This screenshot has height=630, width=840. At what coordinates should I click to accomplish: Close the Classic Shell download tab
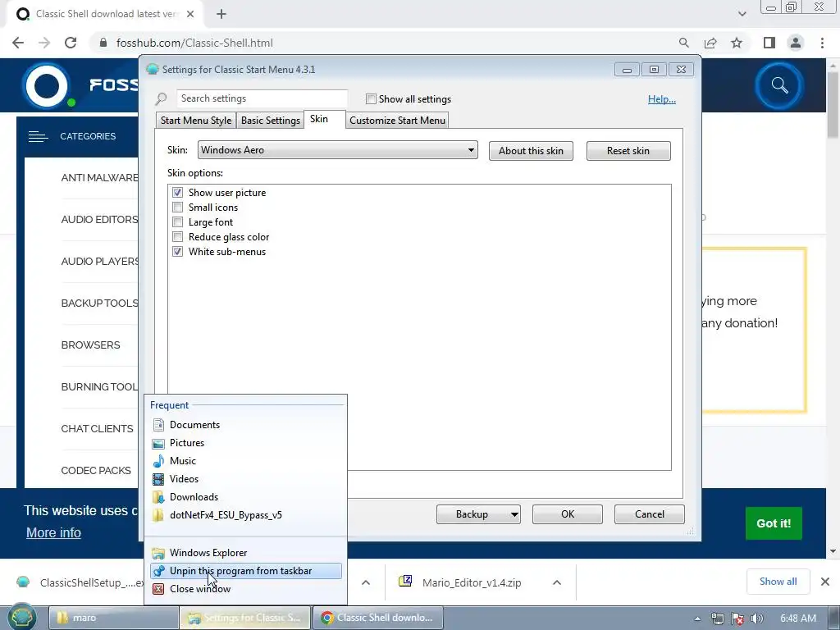point(190,14)
